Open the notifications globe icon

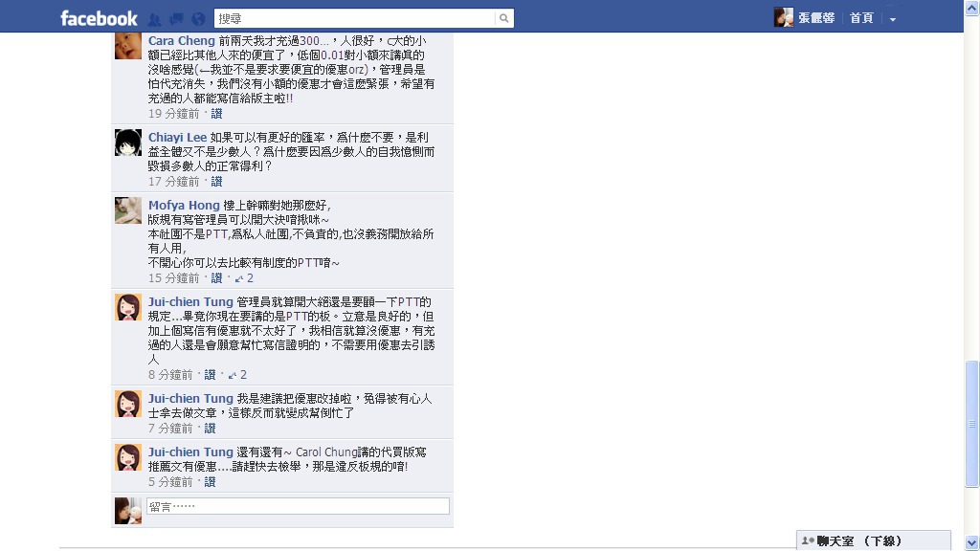point(198,19)
